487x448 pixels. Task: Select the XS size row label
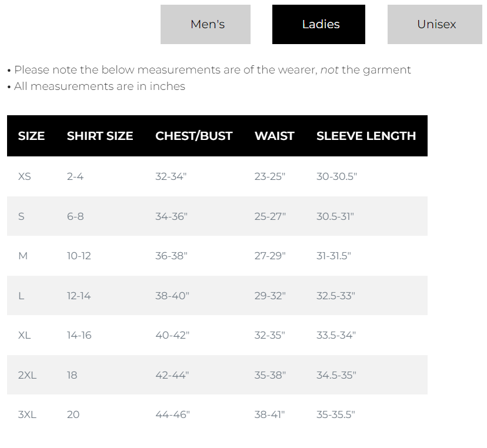point(25,176)
